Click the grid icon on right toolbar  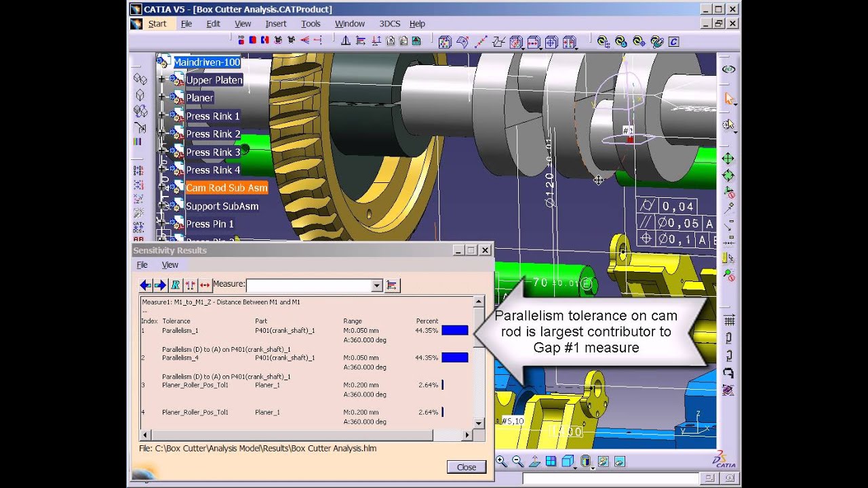[x=729, y=320]
